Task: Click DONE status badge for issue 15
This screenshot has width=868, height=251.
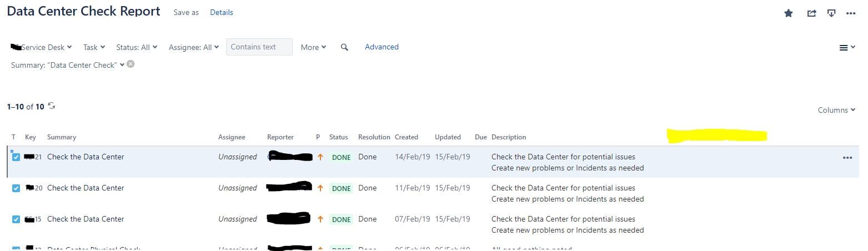Action: tap(342, 220)
